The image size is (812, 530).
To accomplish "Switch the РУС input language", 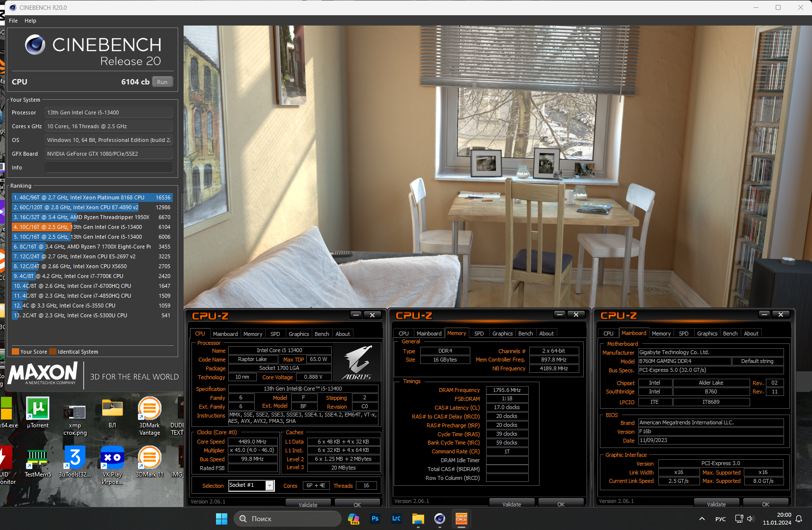I will (x=721, y=519).
